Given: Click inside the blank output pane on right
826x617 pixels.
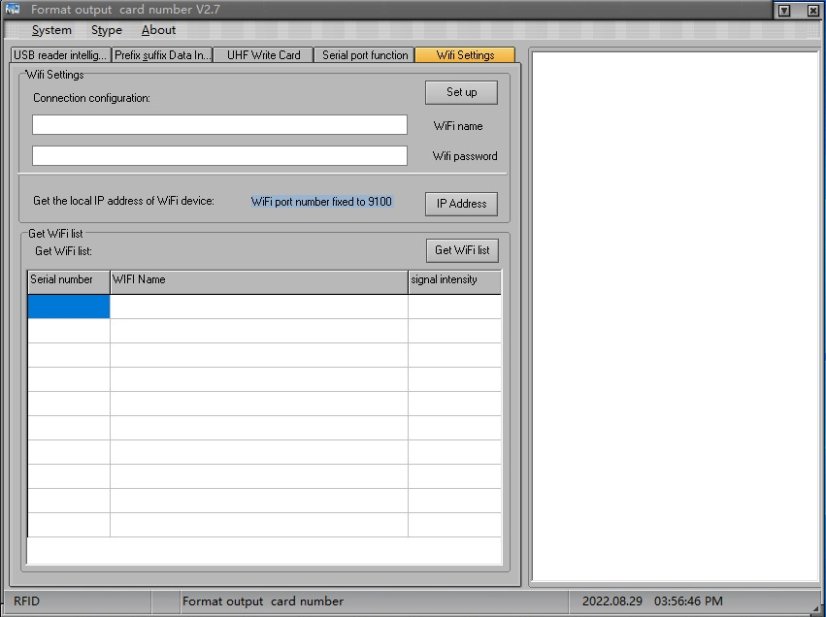Looking at the screenshot, I should coord(675,315).
